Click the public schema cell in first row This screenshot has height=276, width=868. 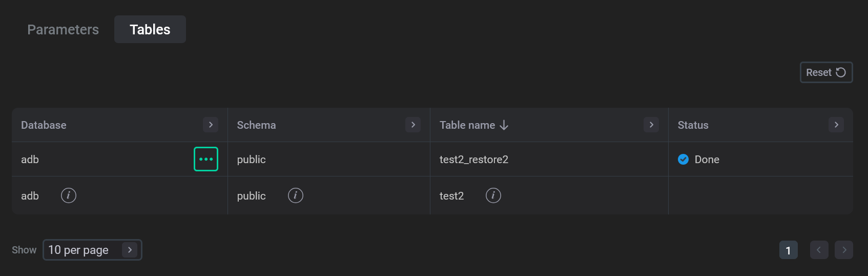tap(251, 160)
